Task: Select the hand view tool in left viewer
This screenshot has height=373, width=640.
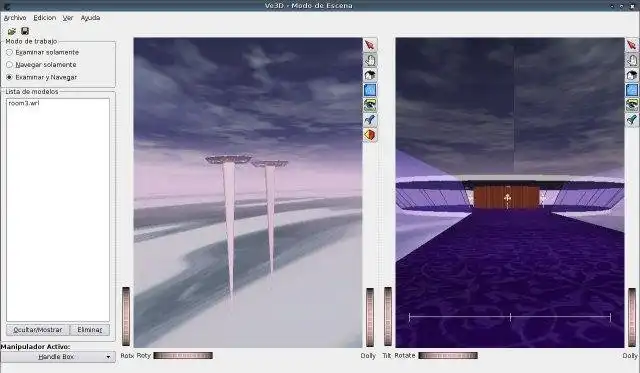Action: (x=370, y=60)
